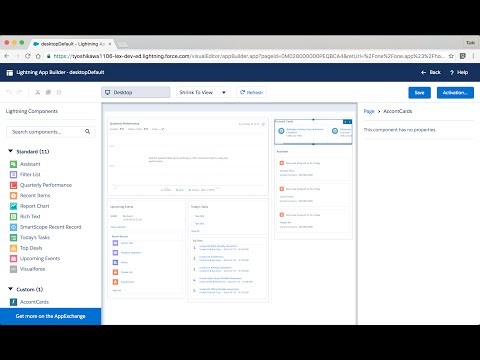
Task: Click the AccontCards breadcrumb text
Action: (x=398, y=111)
